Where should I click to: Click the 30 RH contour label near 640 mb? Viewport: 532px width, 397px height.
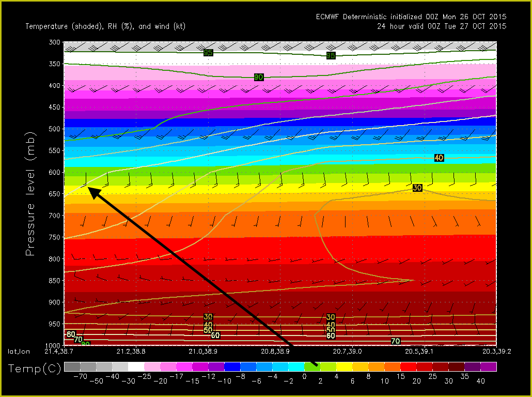tap(417, 188)
